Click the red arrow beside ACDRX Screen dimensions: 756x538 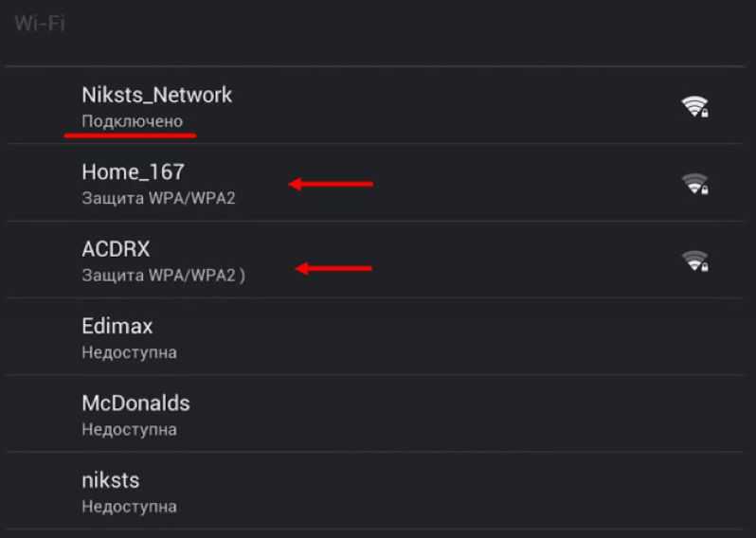click(333, 268)
